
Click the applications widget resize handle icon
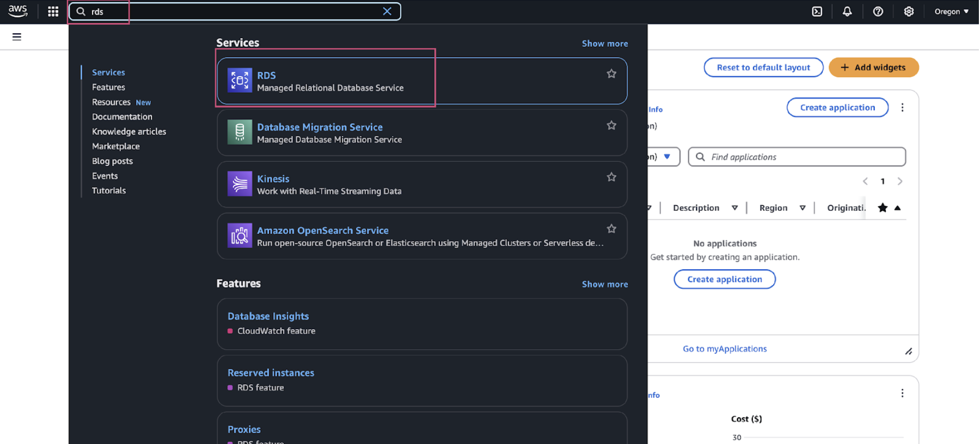point(908,351)
